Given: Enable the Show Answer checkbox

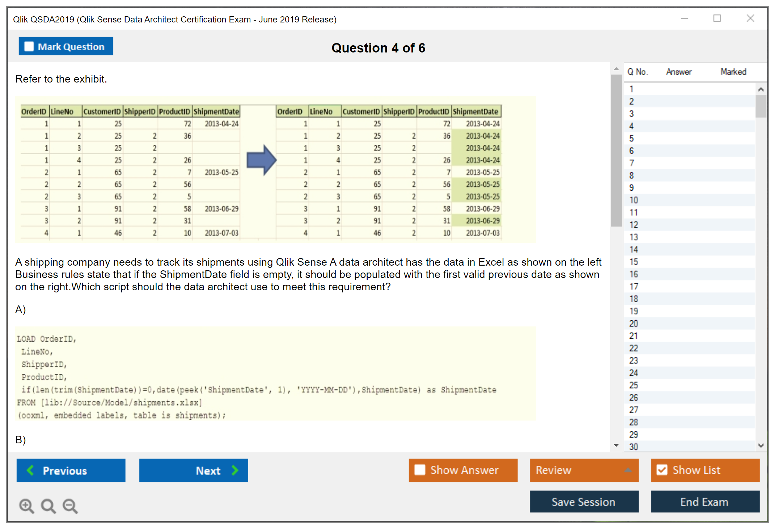Looking at the screenshot, I should tap(420, 470).
